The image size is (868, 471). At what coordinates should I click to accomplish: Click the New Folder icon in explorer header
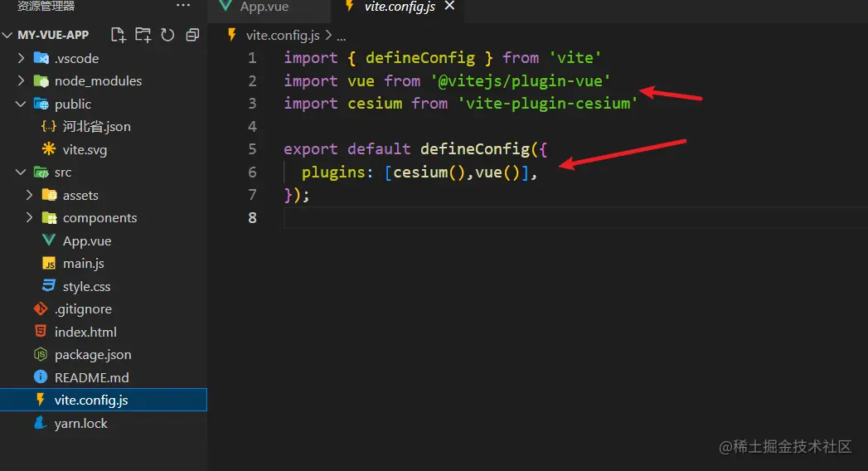click(143, 35)
